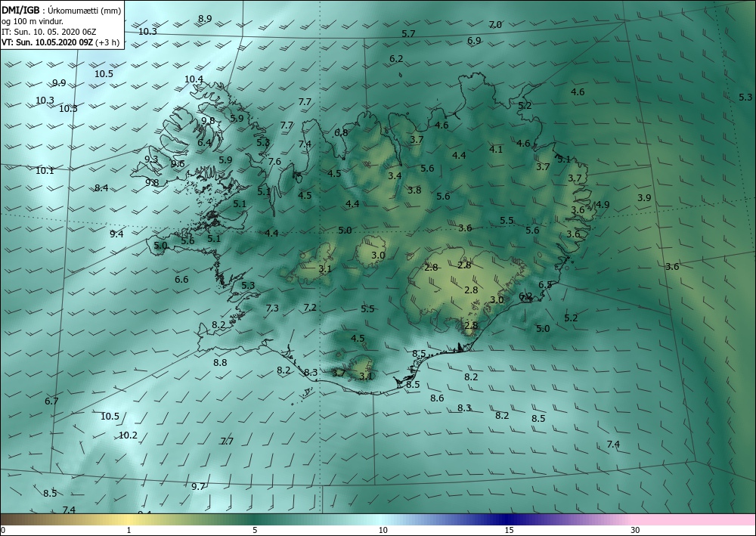The height and width of the screenshot is (536, 756).
Task: Click the map value 8.8
Action: point(220,362)
